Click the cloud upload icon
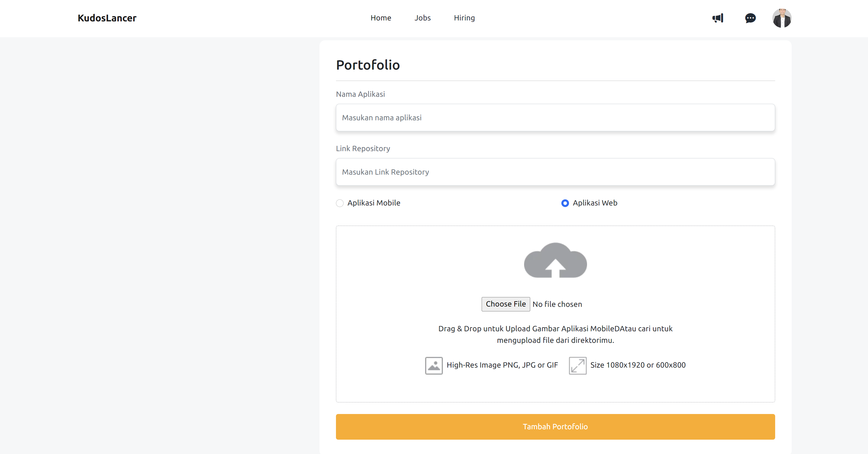Screen dimensions: 868x454 (555, 260)
